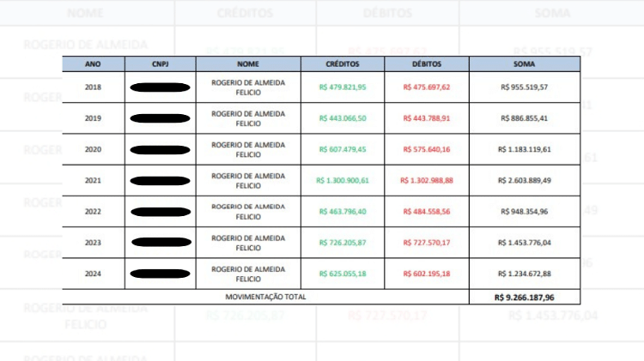Select the DÉBITOS column header
This screenshot has width=644, height=361.
[427, 64]
